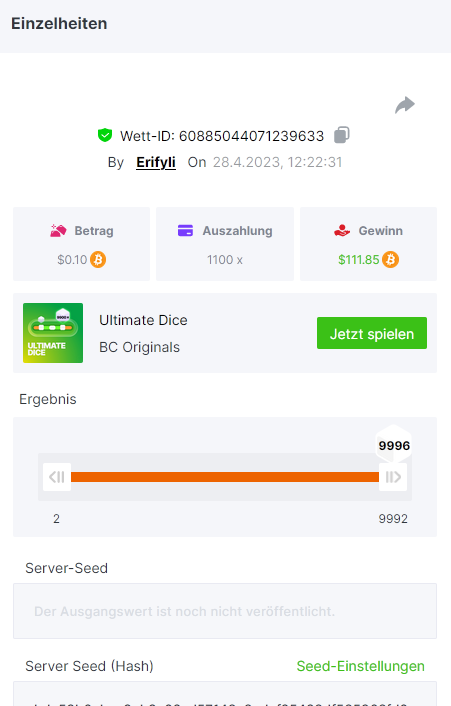This screenshot has height=706, width=451.
Task: Open the Erifyli user profile link
Action: pyautogui.click(x=156, y=162)
